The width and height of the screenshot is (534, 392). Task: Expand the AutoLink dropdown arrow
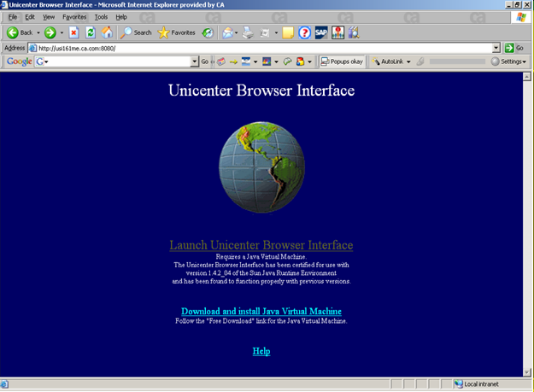click(408, 62)
